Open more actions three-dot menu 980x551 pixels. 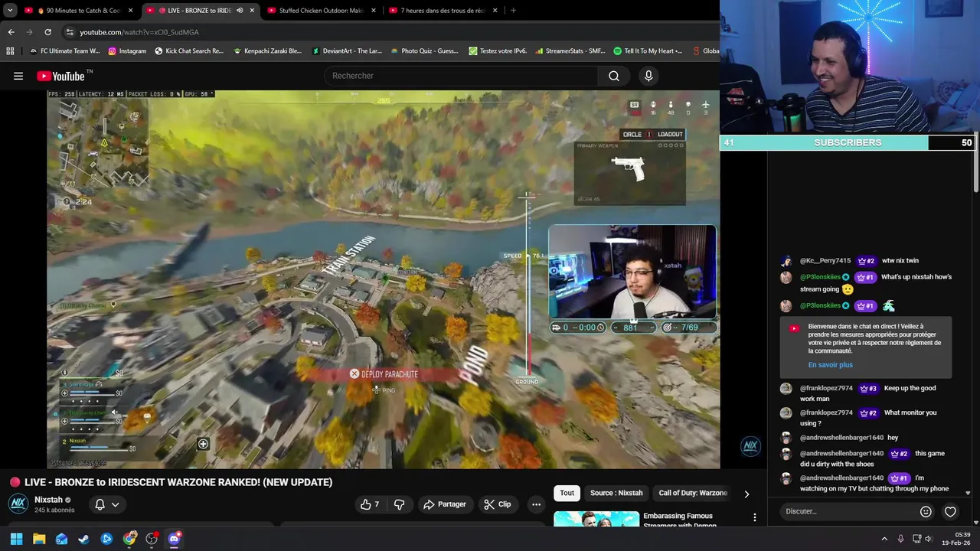pyautogui.click(x=536, y=504)
